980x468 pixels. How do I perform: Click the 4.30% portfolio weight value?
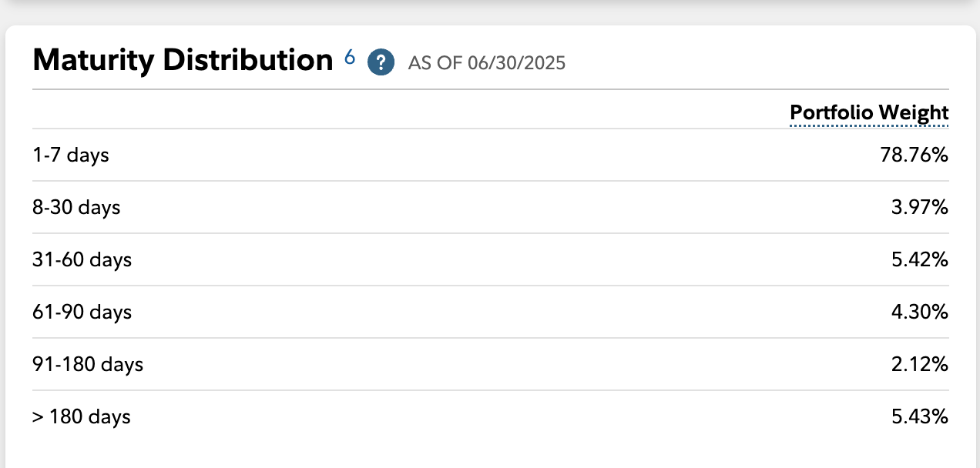(919, 313)
